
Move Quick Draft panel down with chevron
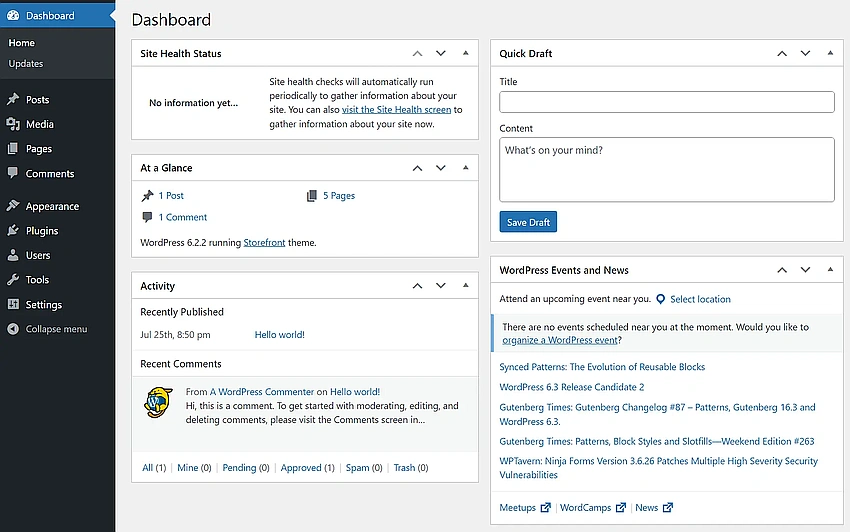pyautogui.click(x=806, y=53)
